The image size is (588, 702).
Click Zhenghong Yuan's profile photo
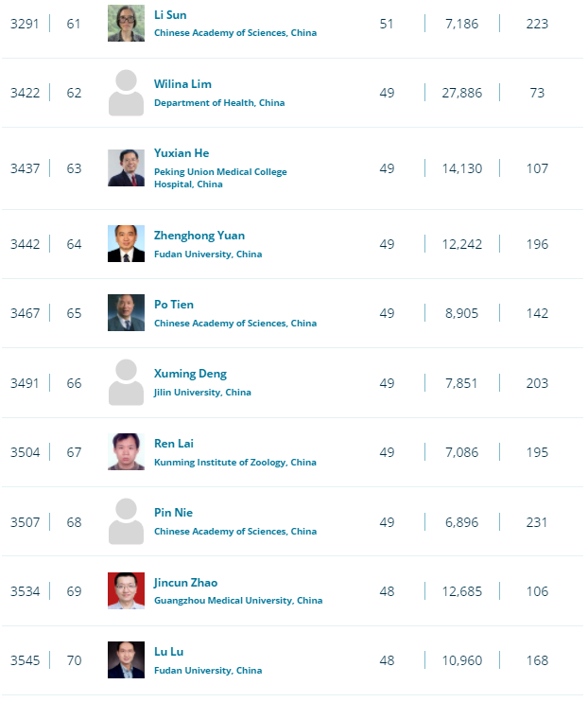tap(126, 243)
